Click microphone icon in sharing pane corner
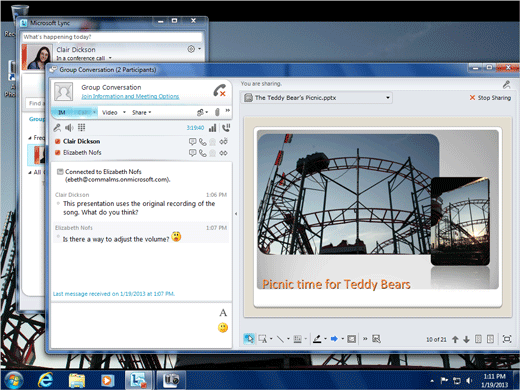Viewport: 520px width, 390px height. [x=506, y=85]
